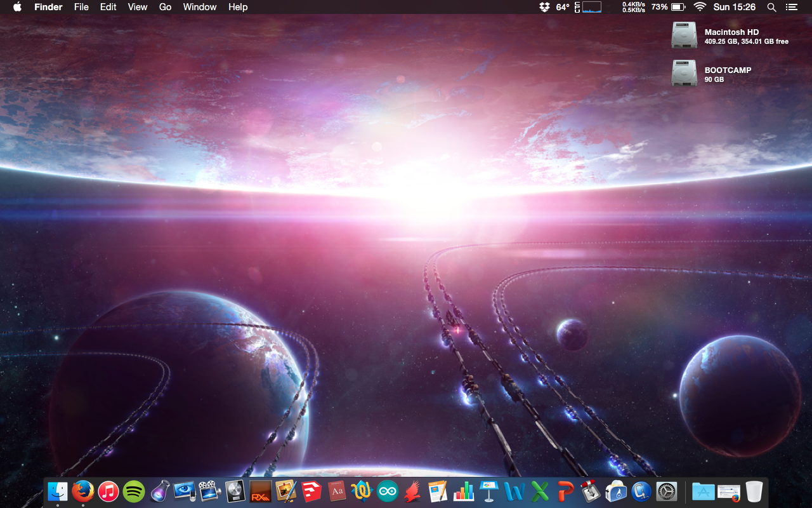Launch Arduino IDE from the Dock
Screen dimensions: 812x508
(388, 491)
